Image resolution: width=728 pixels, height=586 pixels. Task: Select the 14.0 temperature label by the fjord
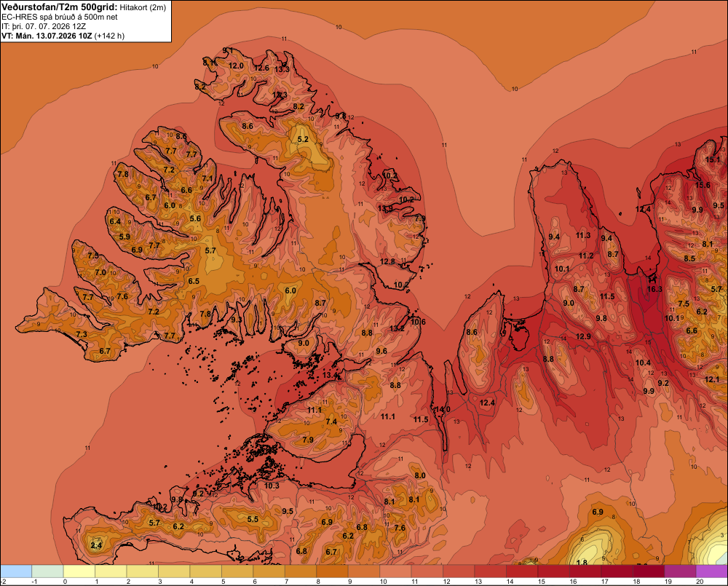(443, 409)
